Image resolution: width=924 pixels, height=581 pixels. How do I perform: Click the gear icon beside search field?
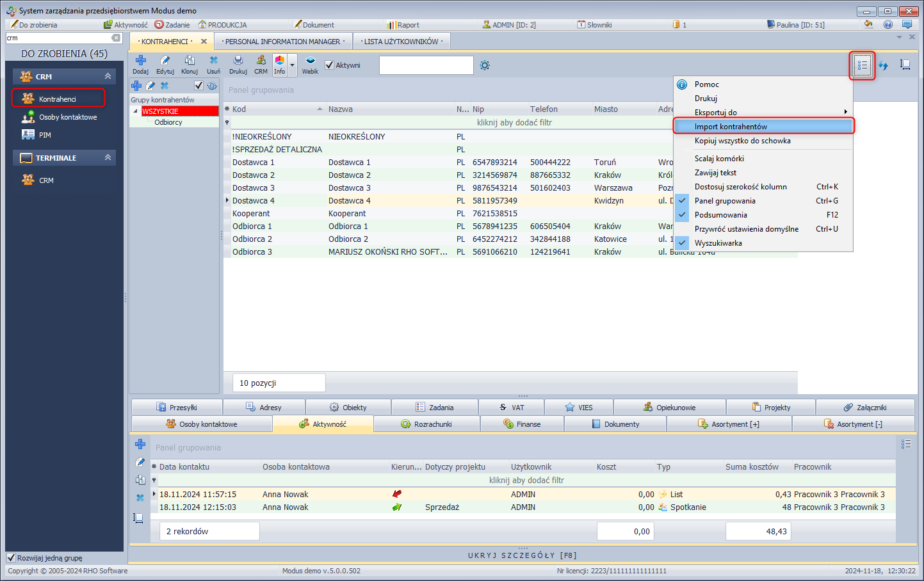pos(485,65)
